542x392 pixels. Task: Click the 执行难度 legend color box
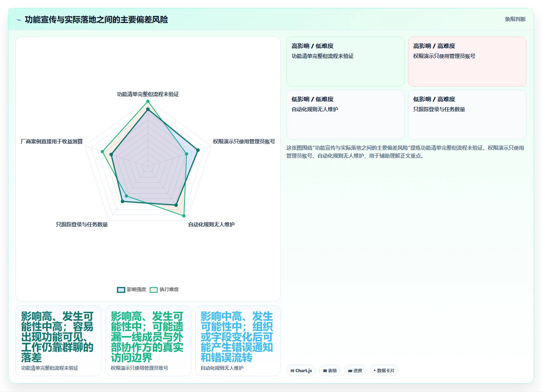[153, 290]
